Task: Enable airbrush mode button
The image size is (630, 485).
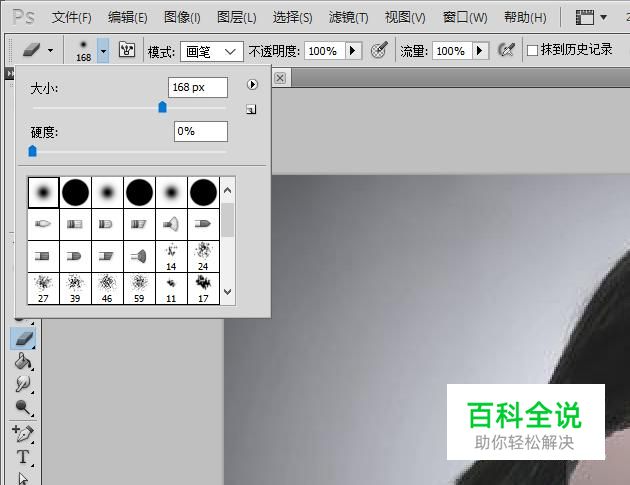Action: click(506, 50)
